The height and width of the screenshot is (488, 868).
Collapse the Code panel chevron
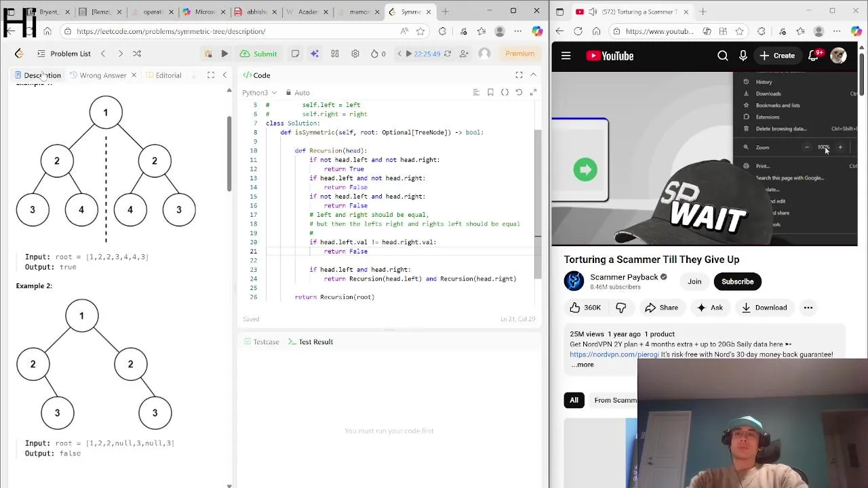click(533, 75)
